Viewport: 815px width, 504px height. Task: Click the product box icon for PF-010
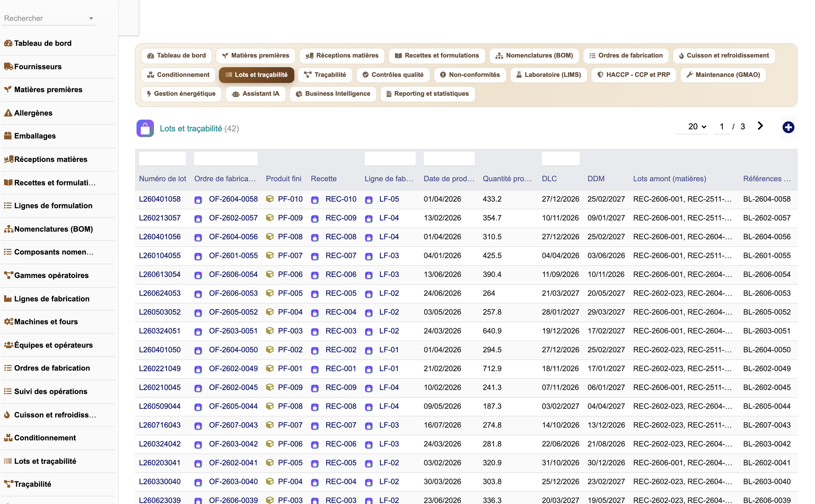(x=270, y=199)
